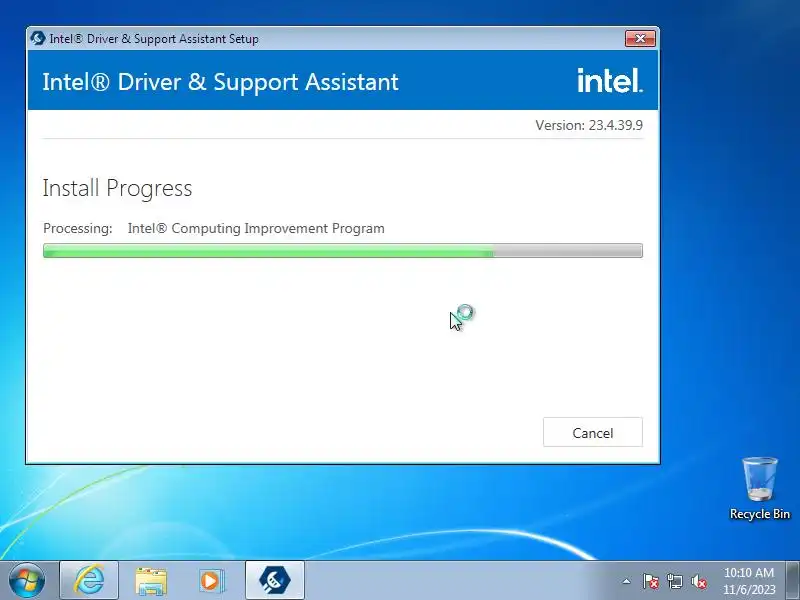The image size is (800, 600).
Task: Click the setup icon in the window title bar
Action: tap(37, 38)
